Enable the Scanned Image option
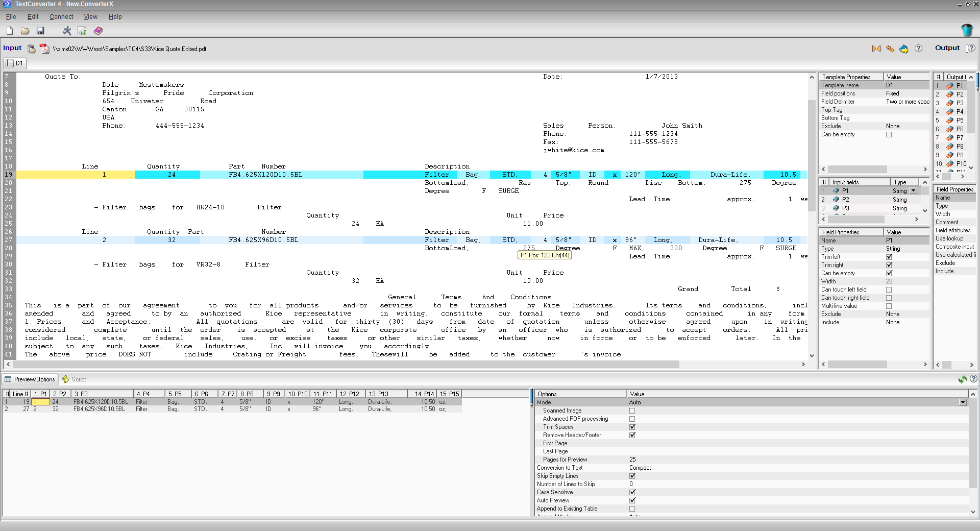 click(x=632, y=411)
